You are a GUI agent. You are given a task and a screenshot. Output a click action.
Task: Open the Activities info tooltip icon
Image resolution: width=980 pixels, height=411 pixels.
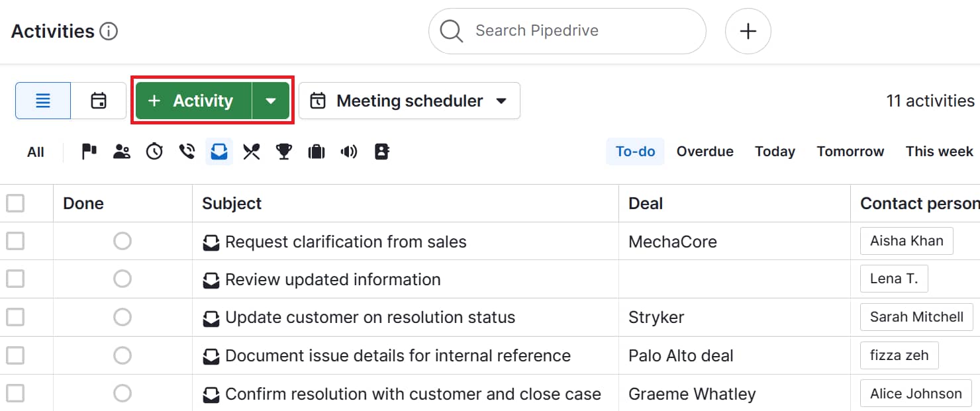pos(110,30)
